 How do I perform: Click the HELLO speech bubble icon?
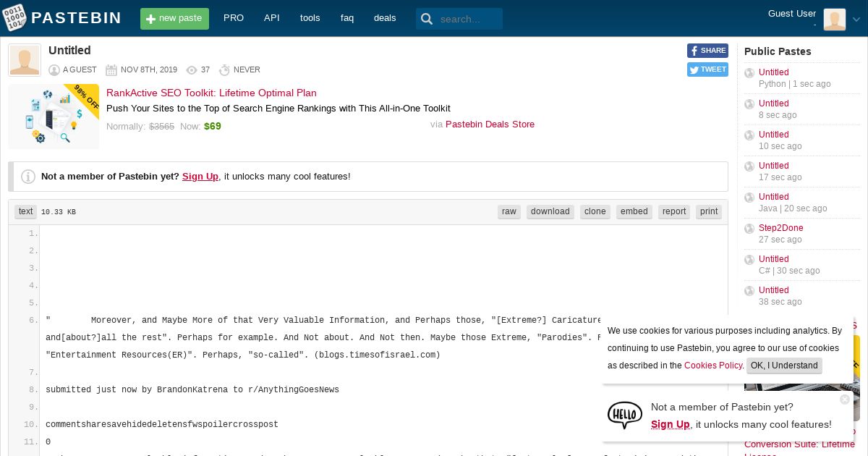624,415
